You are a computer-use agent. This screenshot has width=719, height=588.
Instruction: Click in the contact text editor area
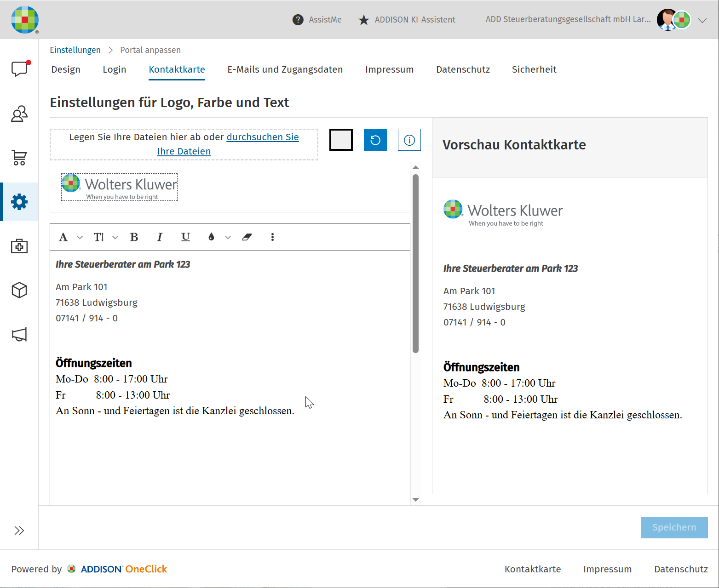click(x=230, y=377)
